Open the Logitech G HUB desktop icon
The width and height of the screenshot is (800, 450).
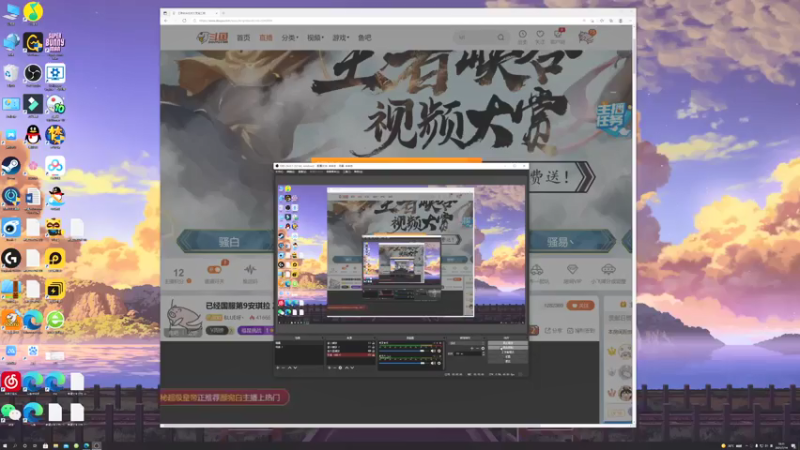point(11,258)
